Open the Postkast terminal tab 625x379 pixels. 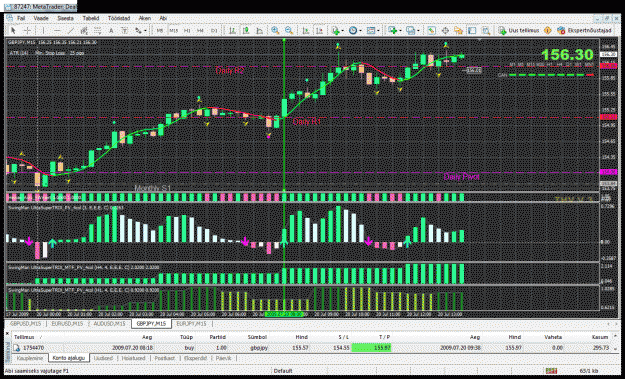(165, 358)
